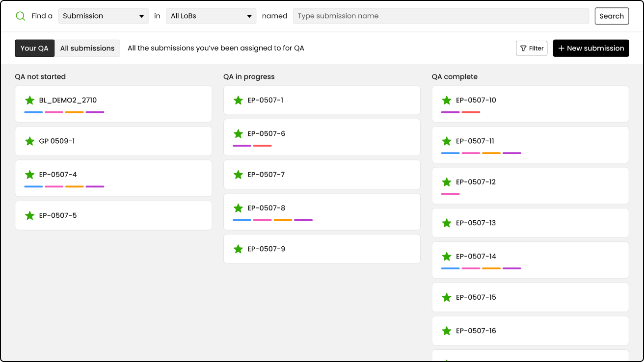Click the blue tag bar on EP-0507-4
Viewport: 644px width, 362px height.
tap(33, 186)
